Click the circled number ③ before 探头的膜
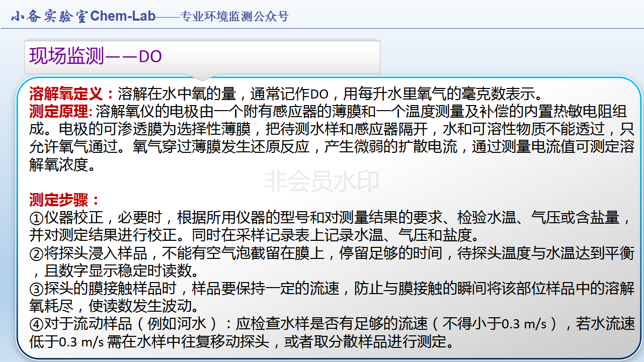This screenshot has height=362, width=644. [x=37, y=289]
